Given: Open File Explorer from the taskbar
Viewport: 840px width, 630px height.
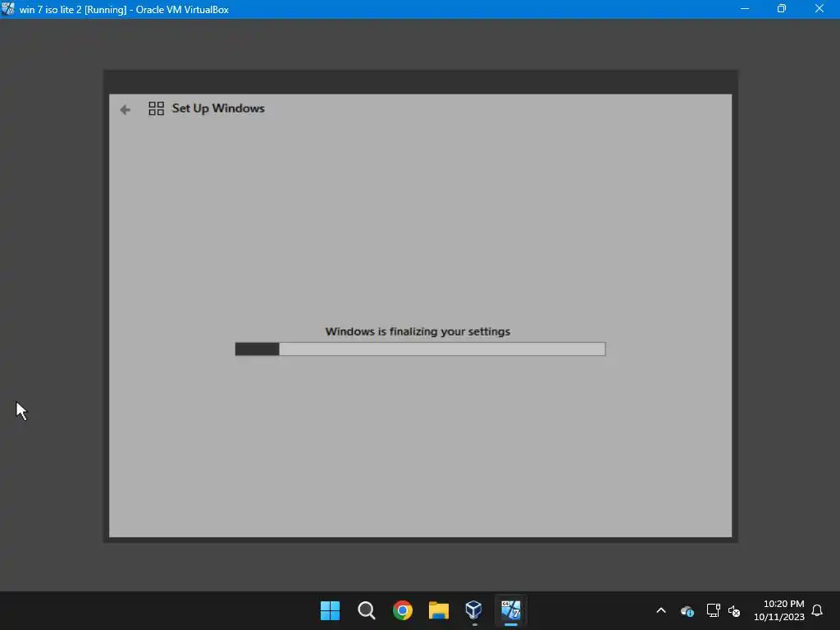Looking at the screenshot, I should [439, 610].
